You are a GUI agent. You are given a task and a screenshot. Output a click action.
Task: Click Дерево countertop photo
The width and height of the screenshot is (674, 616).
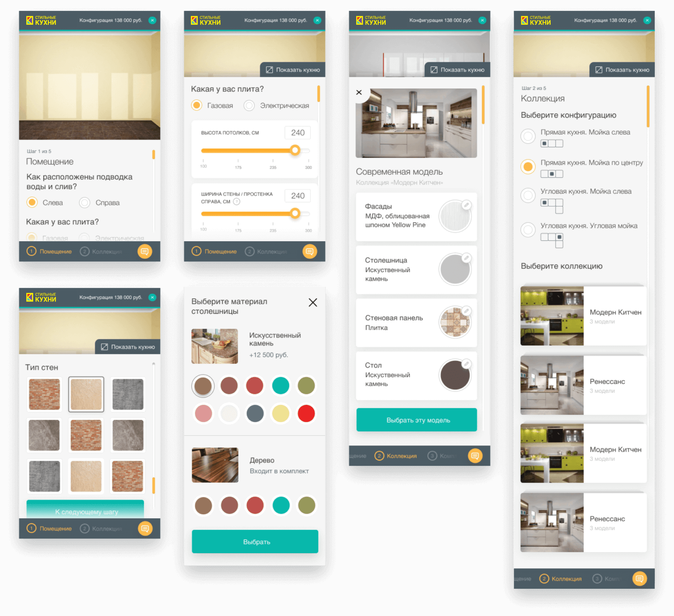pyautogui.click(x=215, y=465)
